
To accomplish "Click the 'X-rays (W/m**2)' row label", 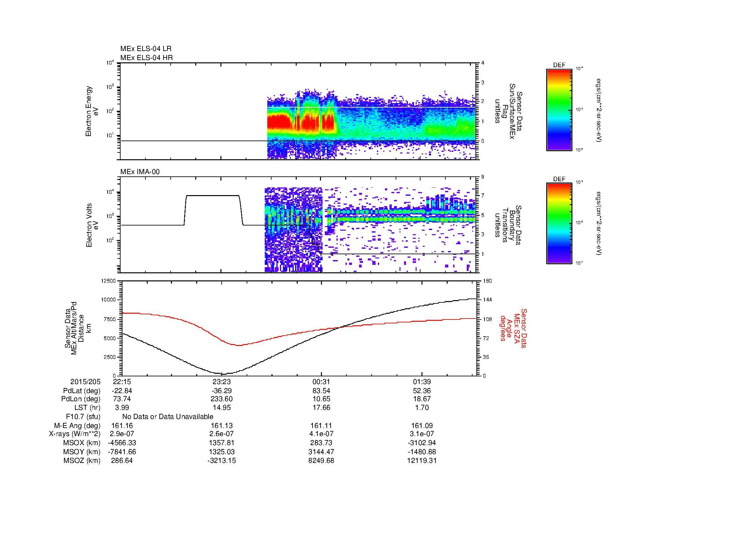I will click(75, 434).
